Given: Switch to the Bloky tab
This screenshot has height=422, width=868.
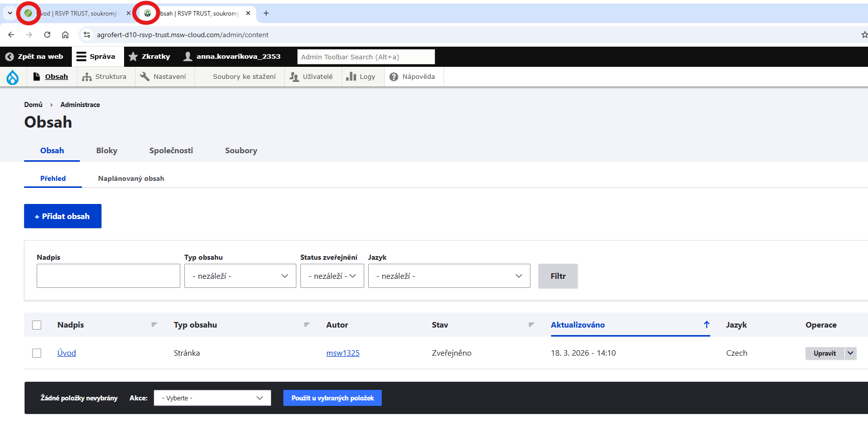Looking at the screenshot, I should click(x=106, y=151).
